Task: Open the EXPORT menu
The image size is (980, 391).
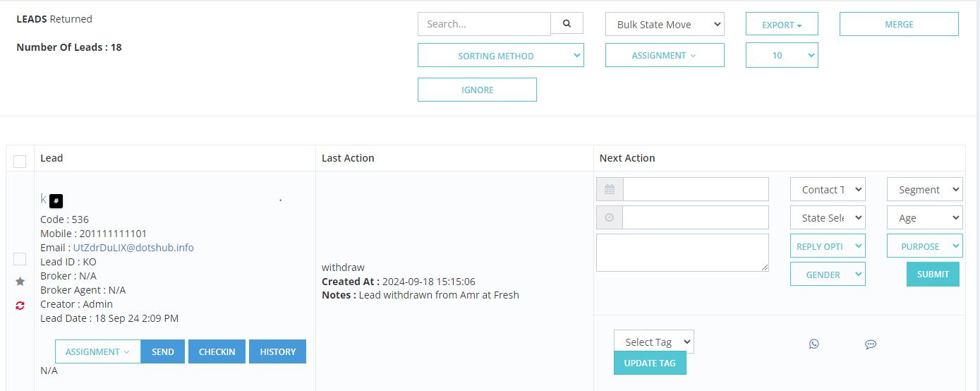Action: (x=782, y=24)
